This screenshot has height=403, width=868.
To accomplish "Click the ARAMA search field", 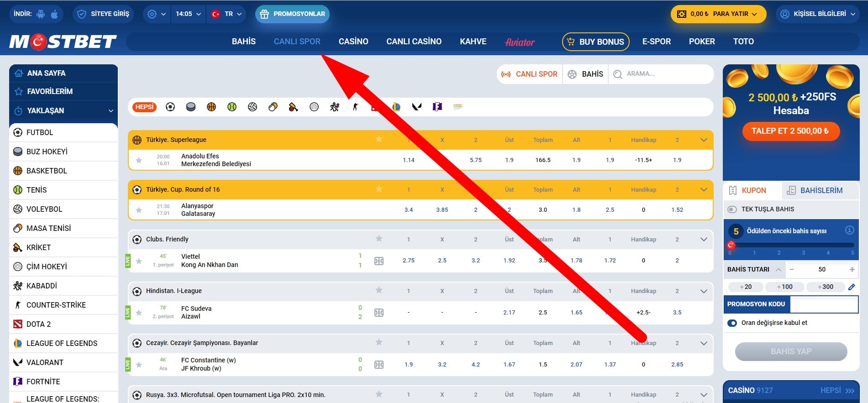I will 662,74.
